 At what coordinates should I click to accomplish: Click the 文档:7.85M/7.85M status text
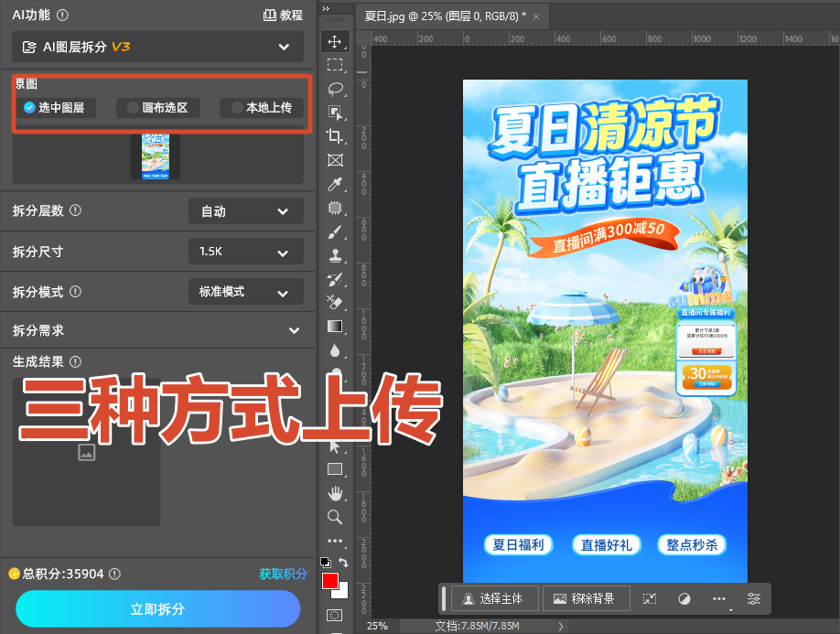(x=477, y=626)
